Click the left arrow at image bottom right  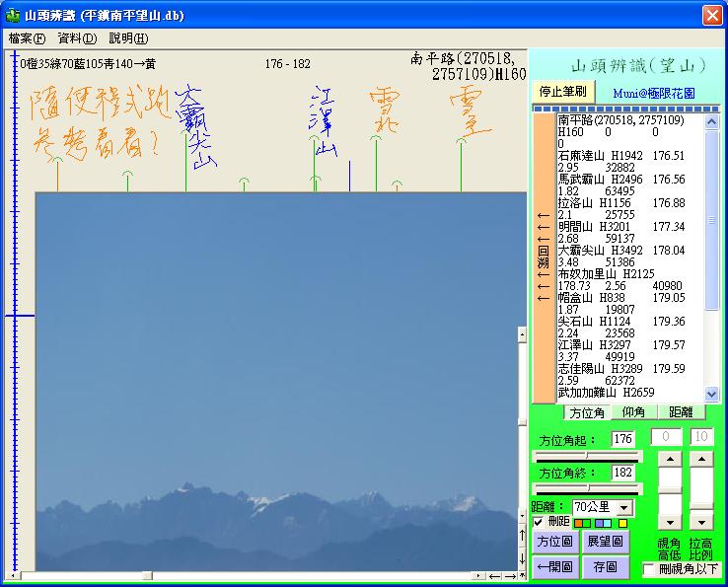coord(495,576)
